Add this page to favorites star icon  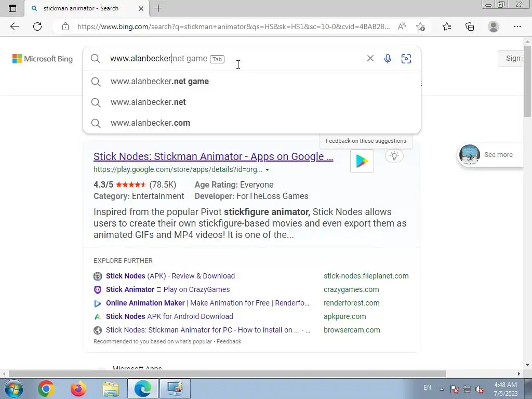421,26
